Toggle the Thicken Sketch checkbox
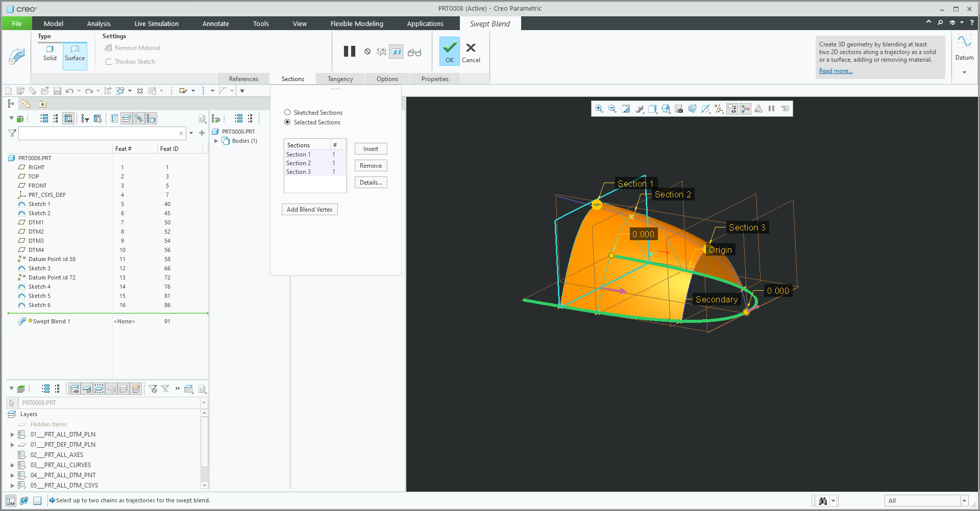 tap(109, 61)
